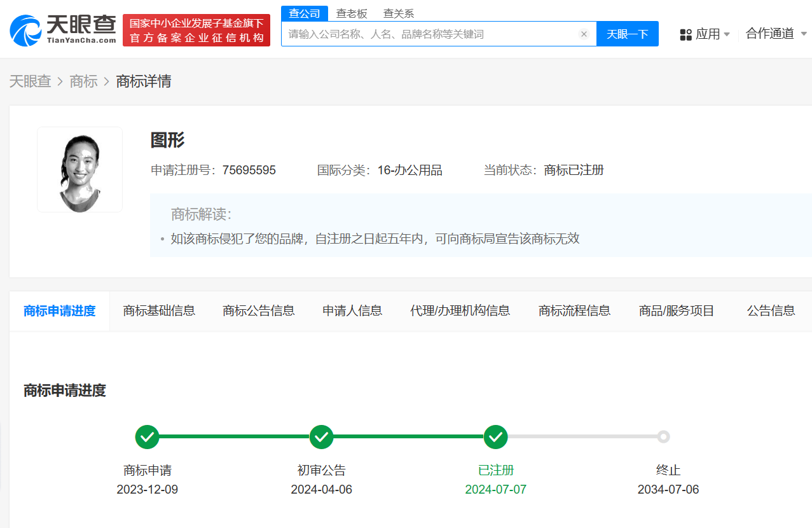This screenshot has width=812, height=528.
Task: Click the 初审公告 progress checkmark icon
Action: point(321,437)
